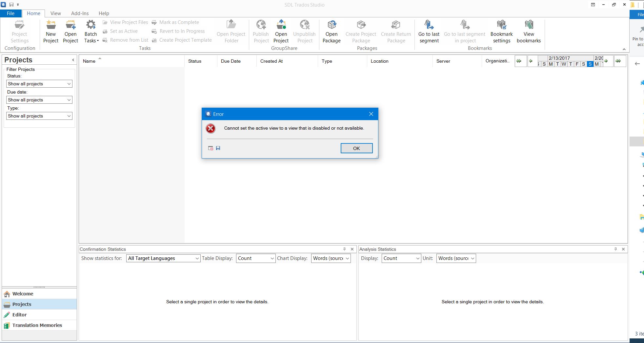The image size is (644, 343).
Task: Pin the Analysis Statistics panel
Action: click(615, 249)
